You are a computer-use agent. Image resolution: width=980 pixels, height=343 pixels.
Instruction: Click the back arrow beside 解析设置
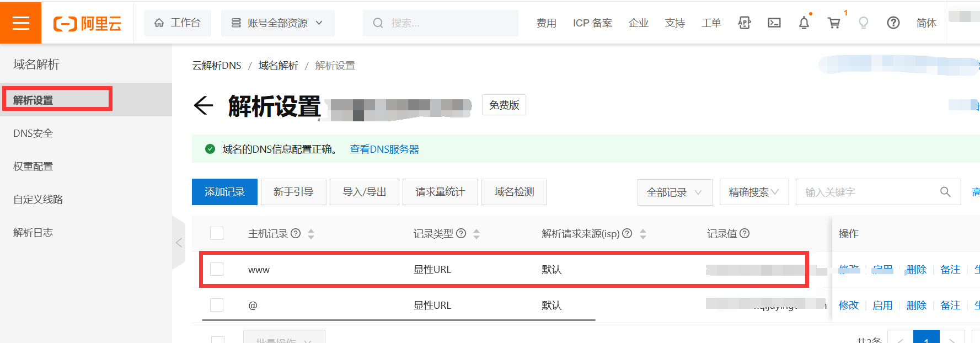tap(204, 105)
